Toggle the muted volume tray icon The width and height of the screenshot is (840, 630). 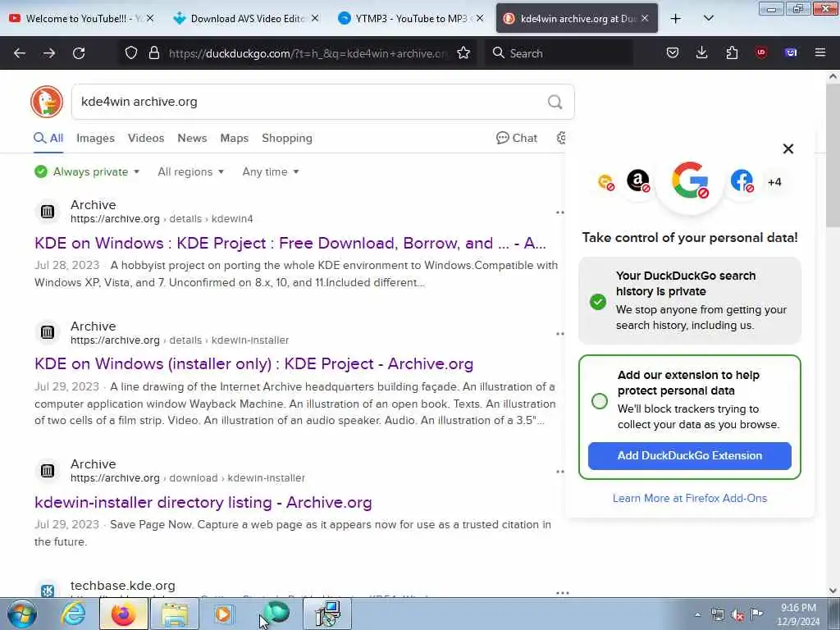pos(737,615)
